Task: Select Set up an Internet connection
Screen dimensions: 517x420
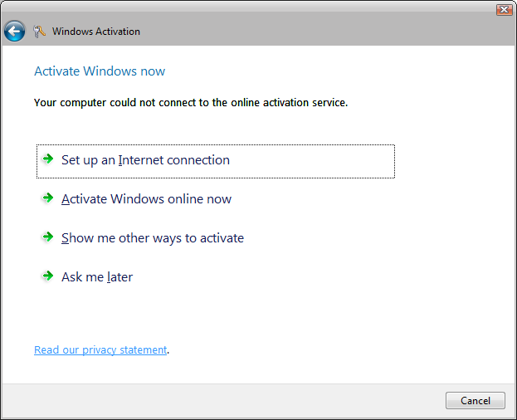Action: 216,161
